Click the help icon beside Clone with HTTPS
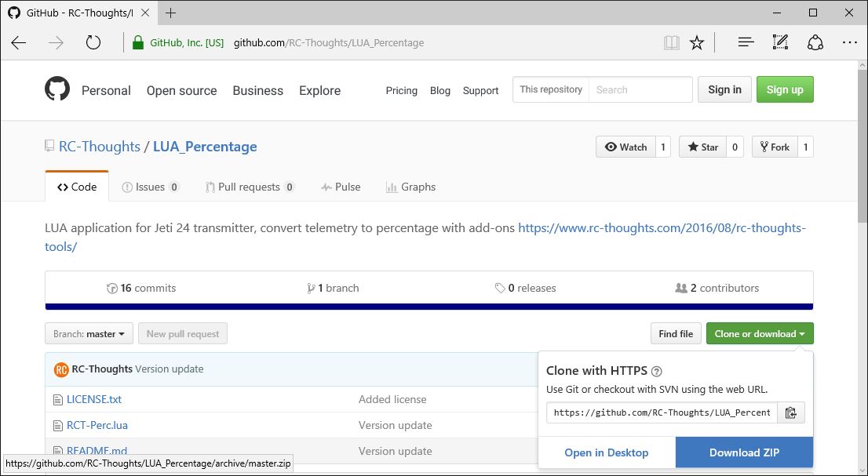Screen dimensions: 868x476 point(657,372)
